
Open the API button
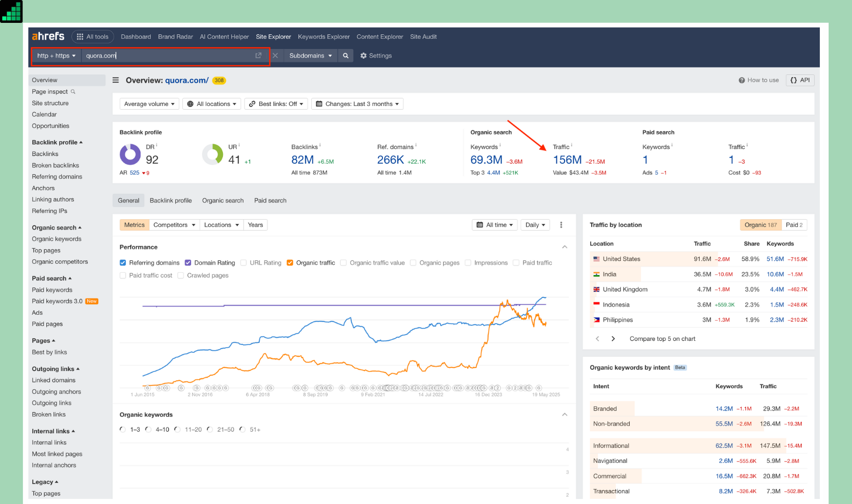coord(800,80)
